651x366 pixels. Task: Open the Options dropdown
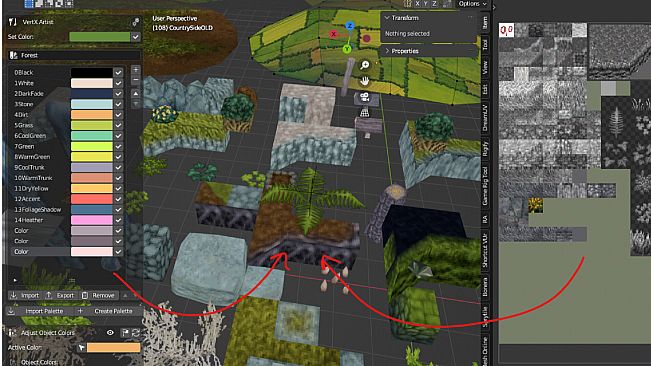tap(472, 4)
